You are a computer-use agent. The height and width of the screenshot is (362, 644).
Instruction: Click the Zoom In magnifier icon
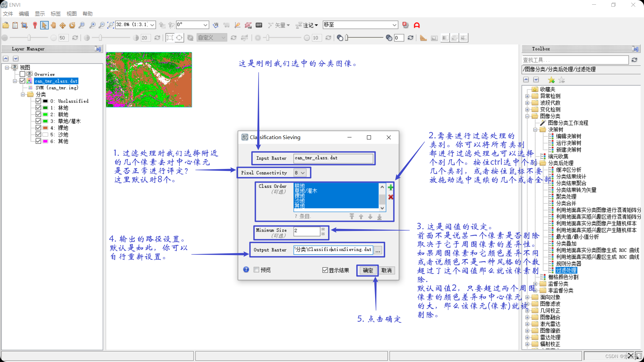pyautogui.click(x=92, y=25)
